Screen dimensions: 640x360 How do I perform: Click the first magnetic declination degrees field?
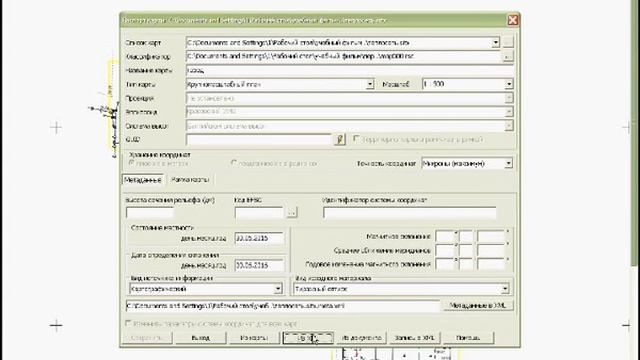tap(445, 237)
